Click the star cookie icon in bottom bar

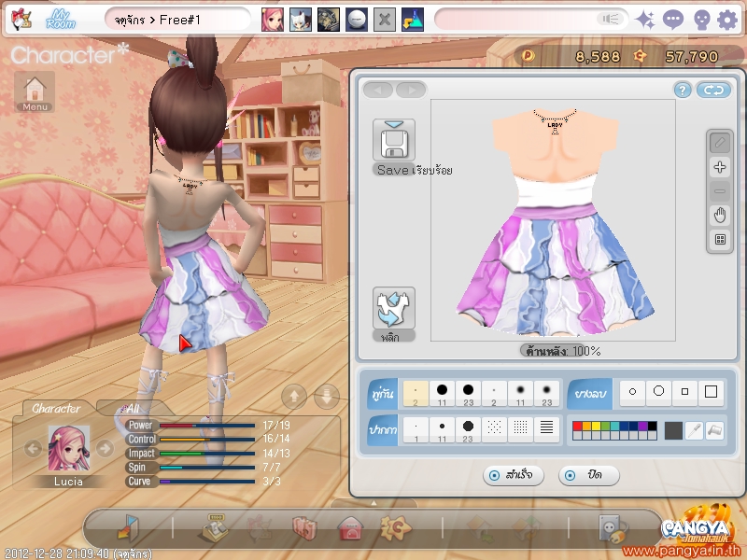pyautogui.click(x=395, y=527)
